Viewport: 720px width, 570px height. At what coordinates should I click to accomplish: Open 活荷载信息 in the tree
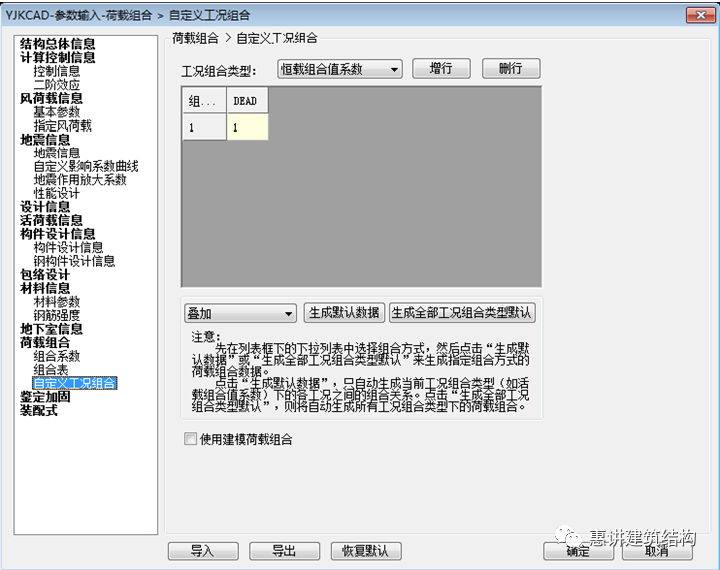[51, 220]
